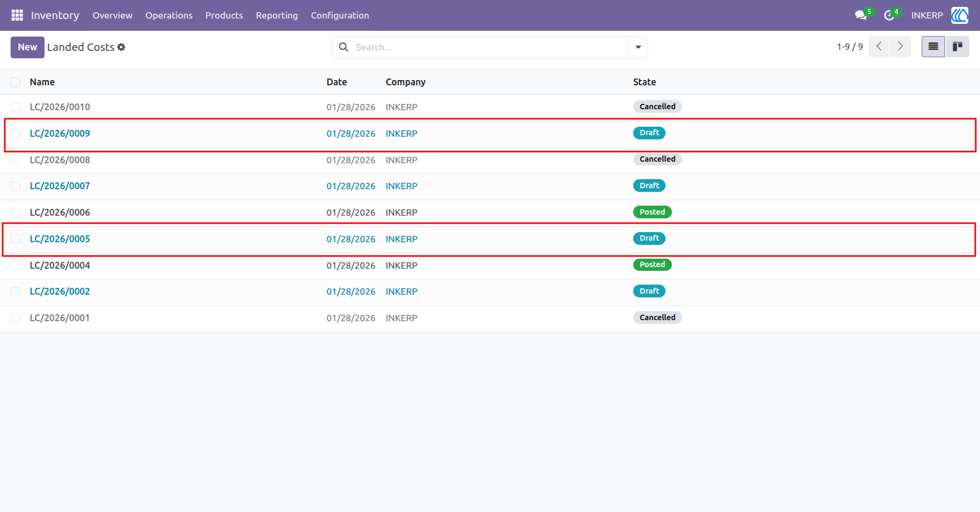Check the box for LC/2026/0001
Viewport: 980px width, 512px height.
click(x=15, y=318)
